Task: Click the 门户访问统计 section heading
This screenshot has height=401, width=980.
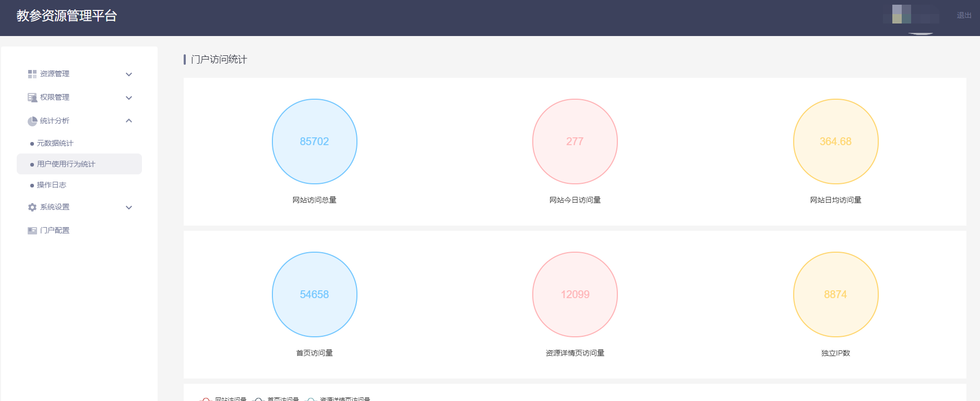Action: point(219,60)
